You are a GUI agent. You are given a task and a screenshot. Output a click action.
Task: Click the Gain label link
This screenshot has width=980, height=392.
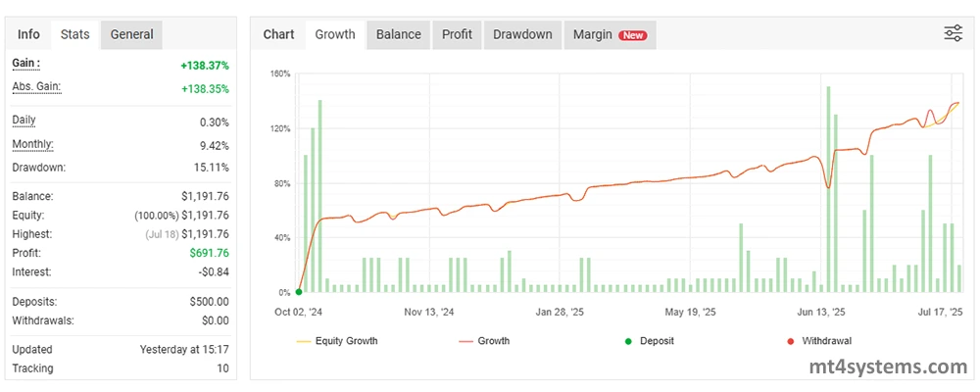(x=27, y=64)
